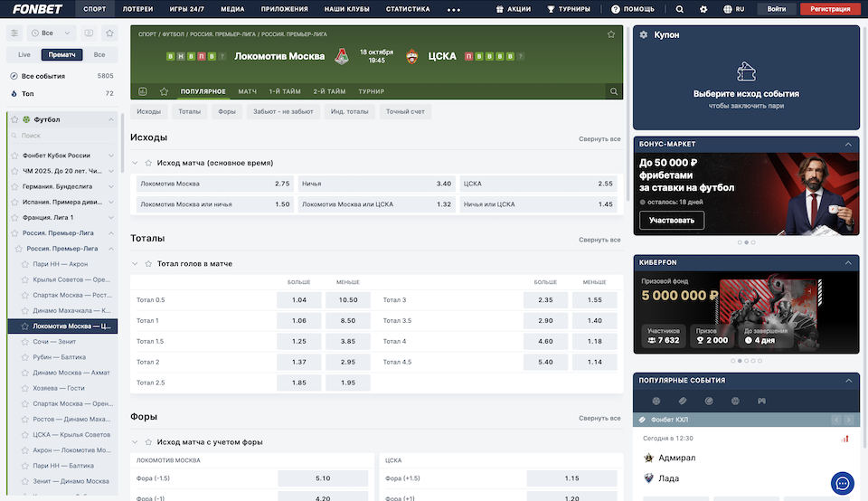
Task: Toggle the video broadcast filter icon in sidebar
Action: coord(89,33)
